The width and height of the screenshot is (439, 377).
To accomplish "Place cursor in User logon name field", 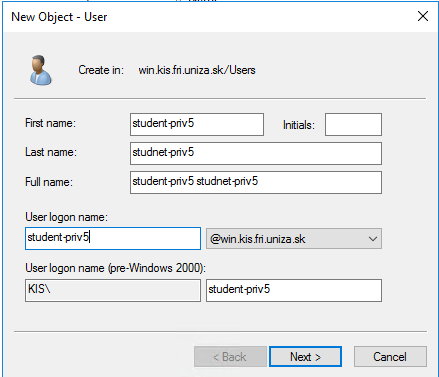I will [113, 238].
